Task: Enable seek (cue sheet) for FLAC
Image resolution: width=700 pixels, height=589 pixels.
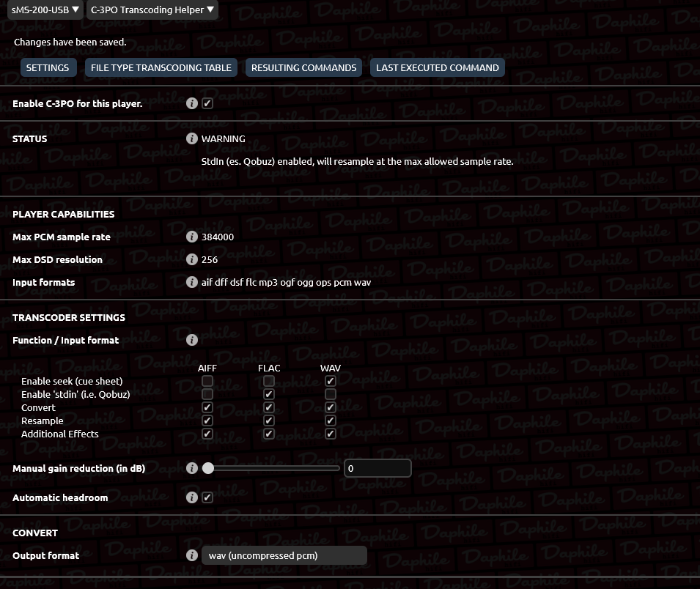Action: [269, 381]
